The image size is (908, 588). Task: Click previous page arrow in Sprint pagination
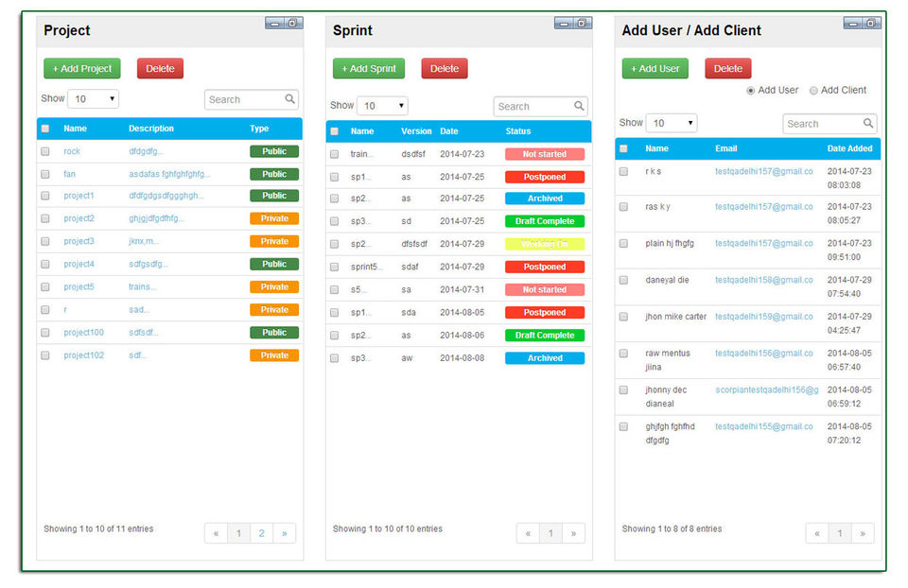pos(528,533)
